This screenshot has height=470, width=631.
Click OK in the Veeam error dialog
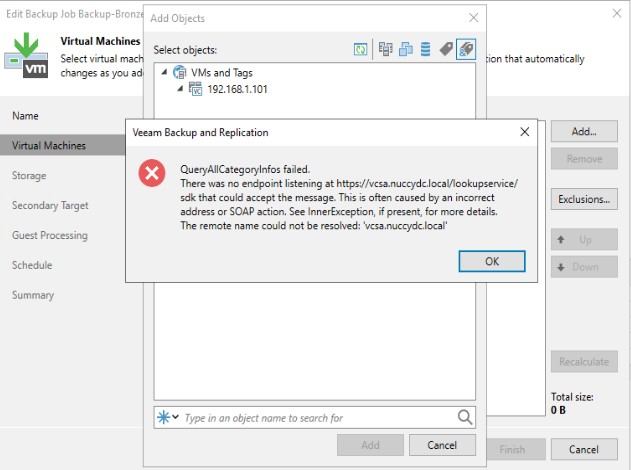492,261
